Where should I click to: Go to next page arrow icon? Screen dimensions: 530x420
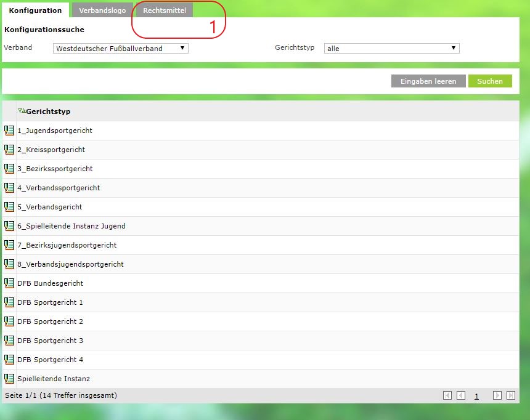(x=497, y=396)
